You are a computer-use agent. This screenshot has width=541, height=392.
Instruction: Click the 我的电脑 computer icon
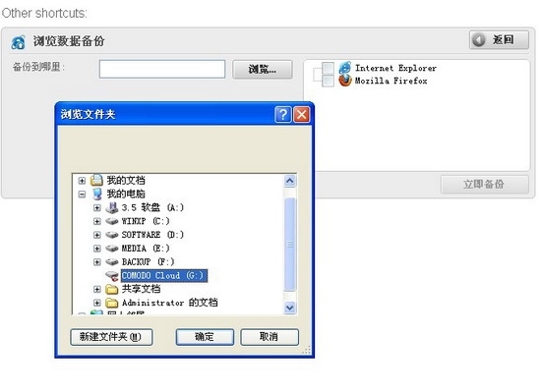click(97, 194)
